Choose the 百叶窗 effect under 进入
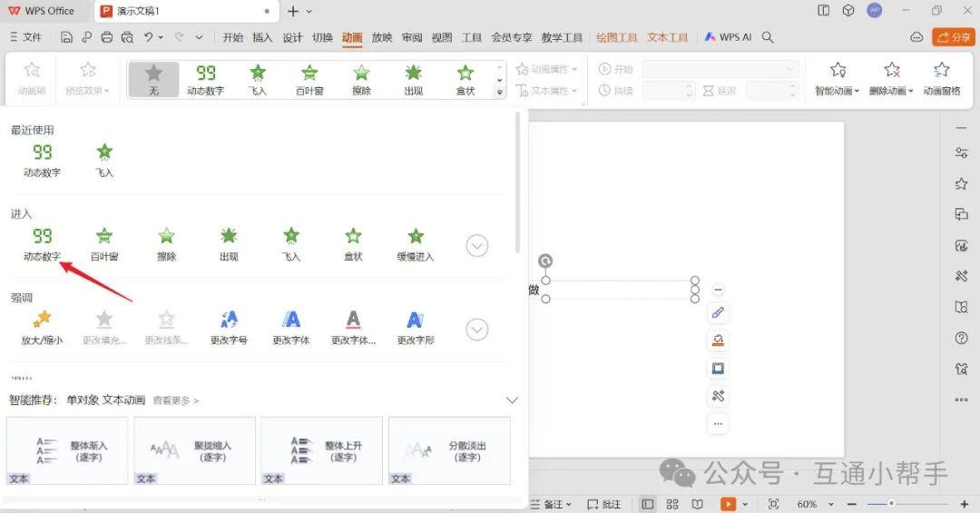The height and width of the screenshot is (513, 980). (103, 244)
